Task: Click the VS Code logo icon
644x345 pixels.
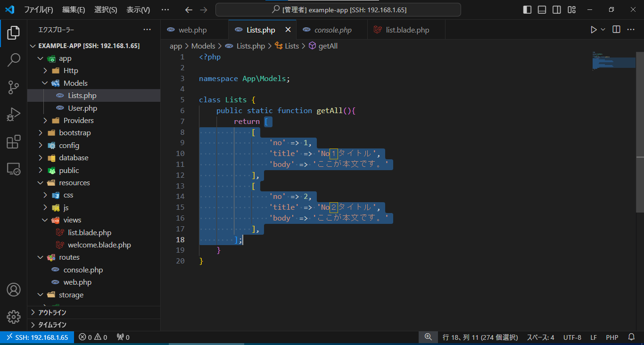Action: pos(9,9)
